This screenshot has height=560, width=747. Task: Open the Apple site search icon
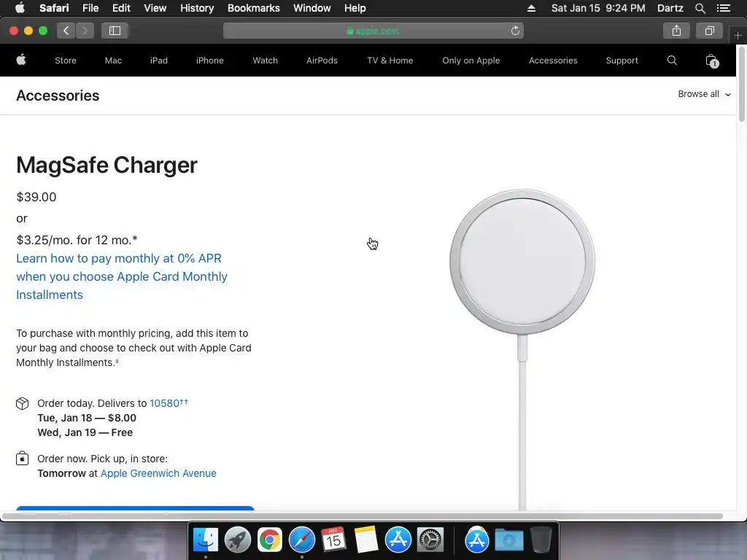pyautogui.click(x=672, y=60)
